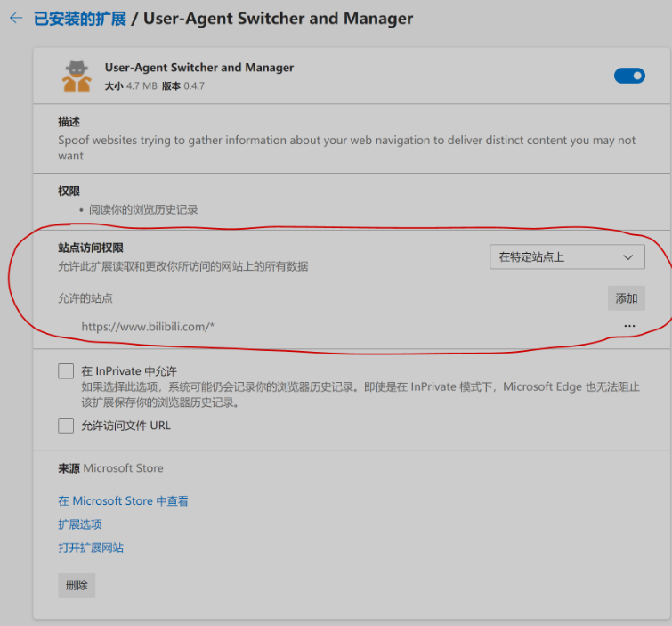The height and width of the screenshot is (626, 672).
Task: Open the more options menu for bilibili.com
Action: click(x=629, y=326)
